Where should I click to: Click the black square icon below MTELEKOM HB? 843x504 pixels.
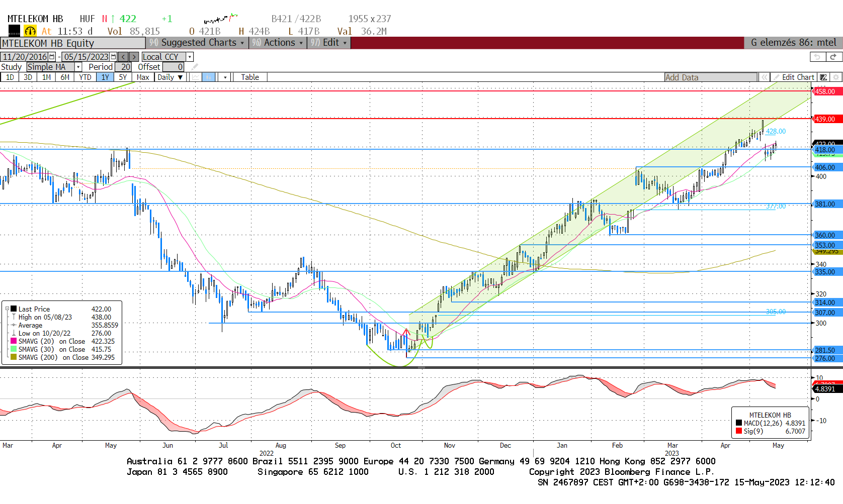coord(14,31)
